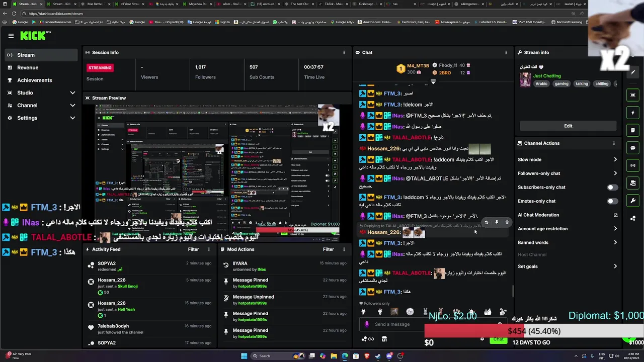Open Activity Feed three-dot menu
This screenshot has width=644, height=362.
(x=209, y=249)
